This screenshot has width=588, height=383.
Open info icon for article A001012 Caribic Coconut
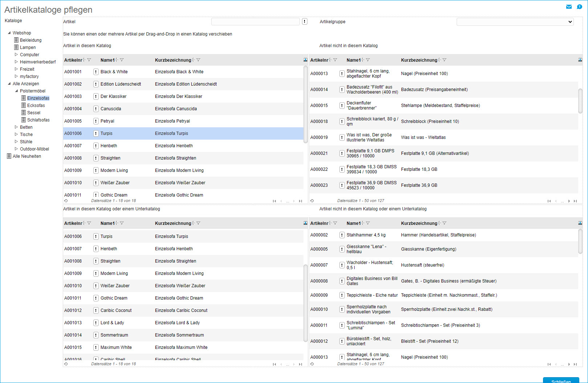point(96,310)
